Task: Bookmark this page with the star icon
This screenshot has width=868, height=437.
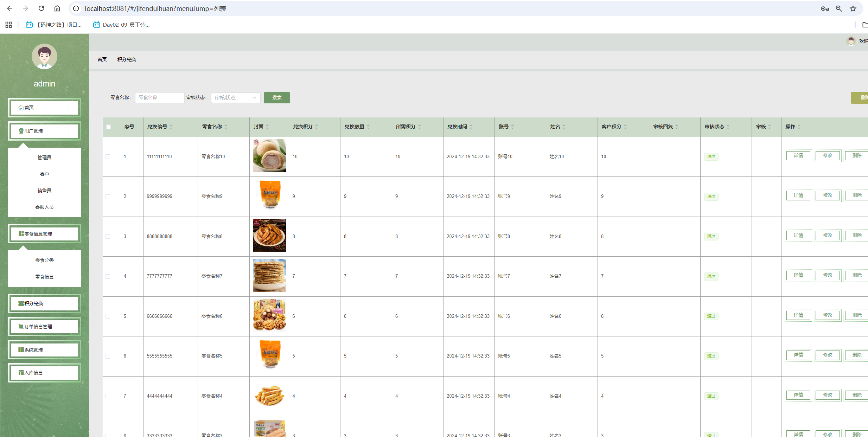Action: point(853,8)
